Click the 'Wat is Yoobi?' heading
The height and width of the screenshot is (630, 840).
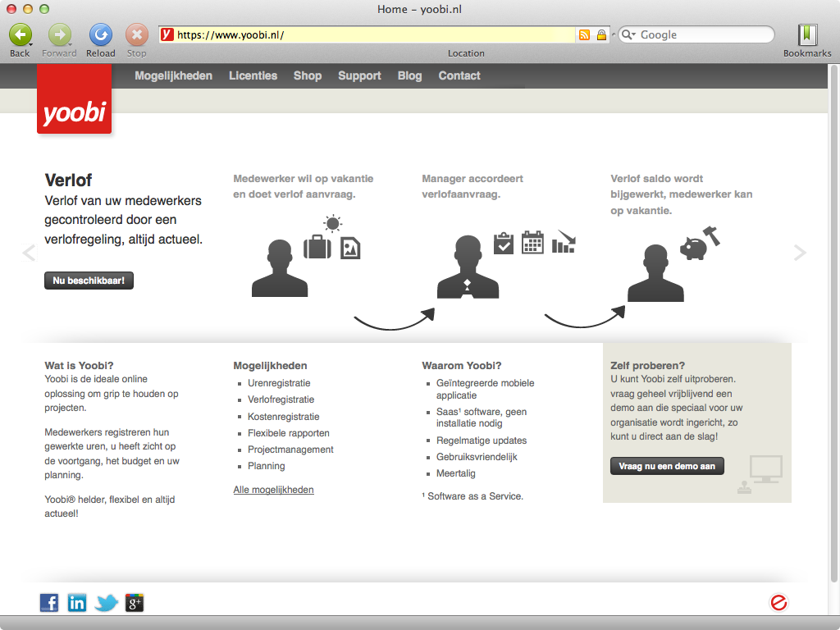pyautogui.click(x=80, y=365)
